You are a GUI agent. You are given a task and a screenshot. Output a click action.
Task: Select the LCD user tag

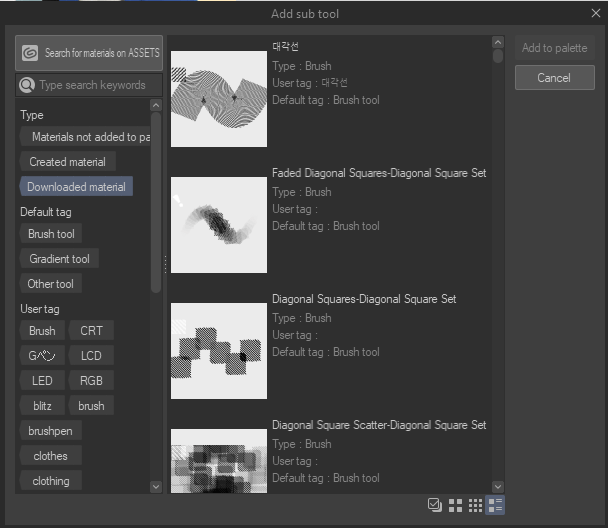click(91, 355)
